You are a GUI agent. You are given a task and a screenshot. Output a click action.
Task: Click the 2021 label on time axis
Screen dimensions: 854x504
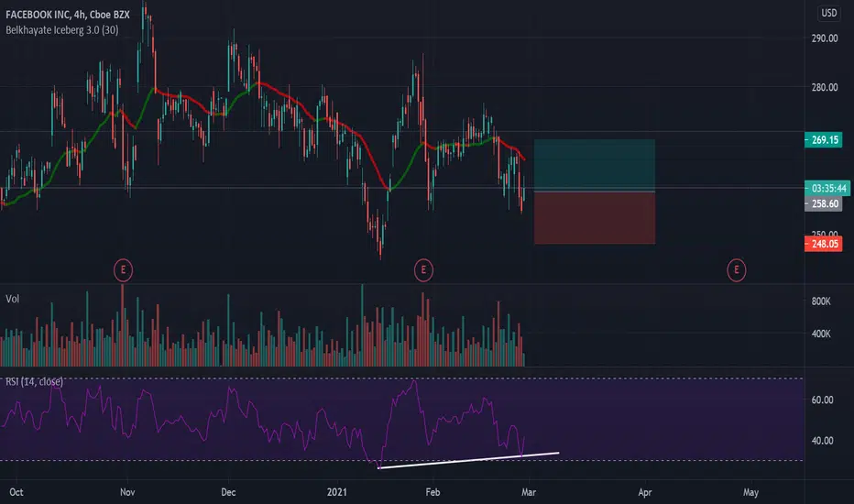point(336,492)
